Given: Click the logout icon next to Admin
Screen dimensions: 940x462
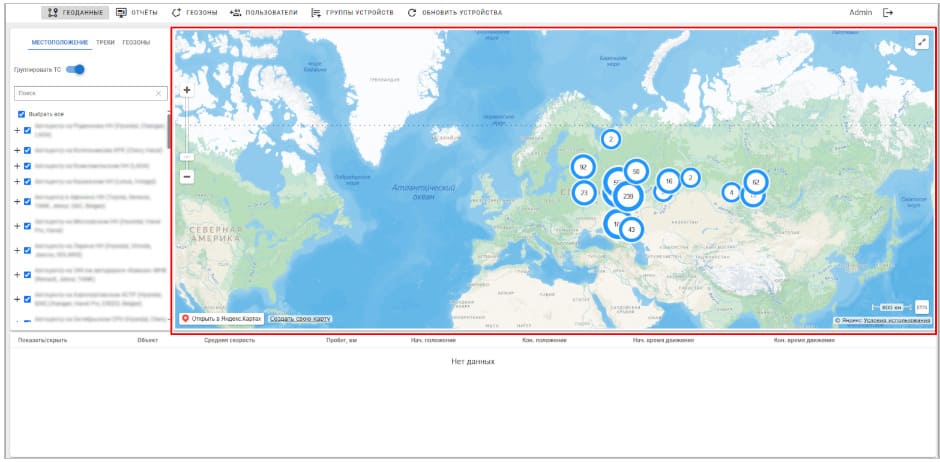Looking at the screenshot, I should (x=887, y=12).
